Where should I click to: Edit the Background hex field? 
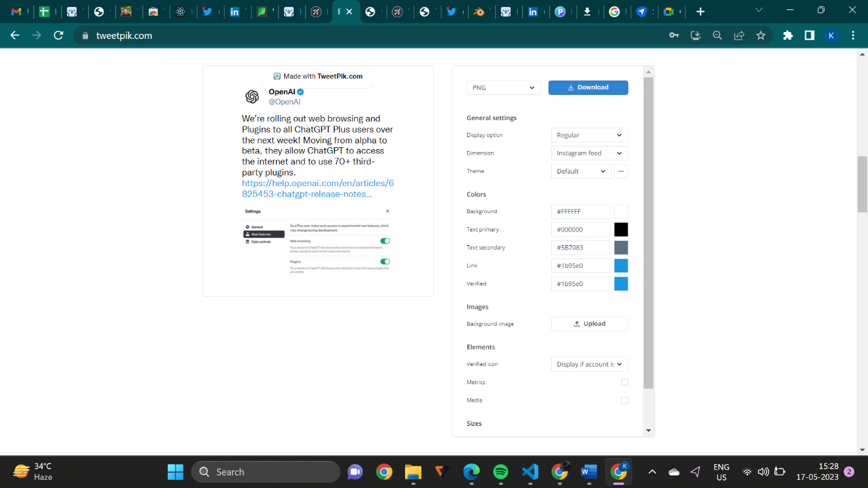pyautogui.click(x=581, y=212)
